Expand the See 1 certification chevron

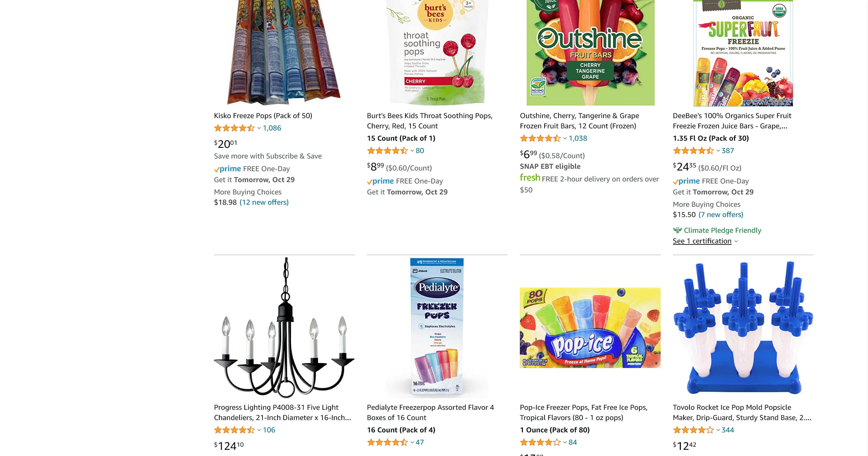click(x=736, y=241)
